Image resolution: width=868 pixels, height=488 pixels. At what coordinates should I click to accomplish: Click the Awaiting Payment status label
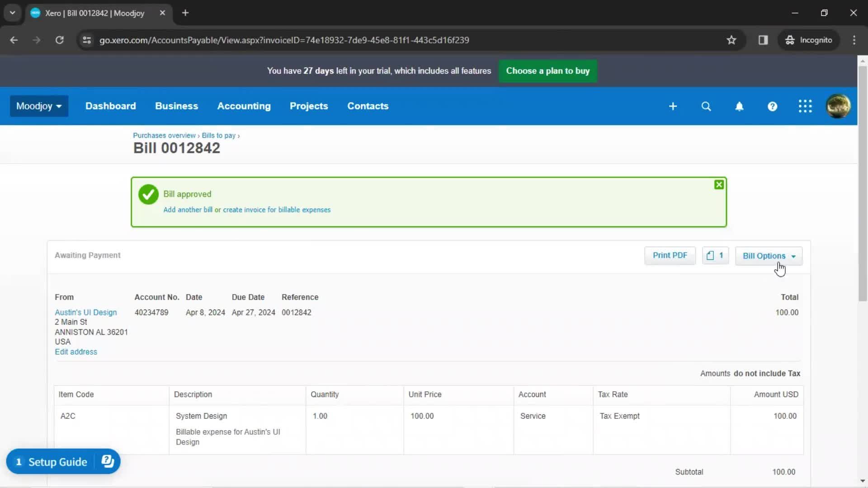[x=87, y=255]
